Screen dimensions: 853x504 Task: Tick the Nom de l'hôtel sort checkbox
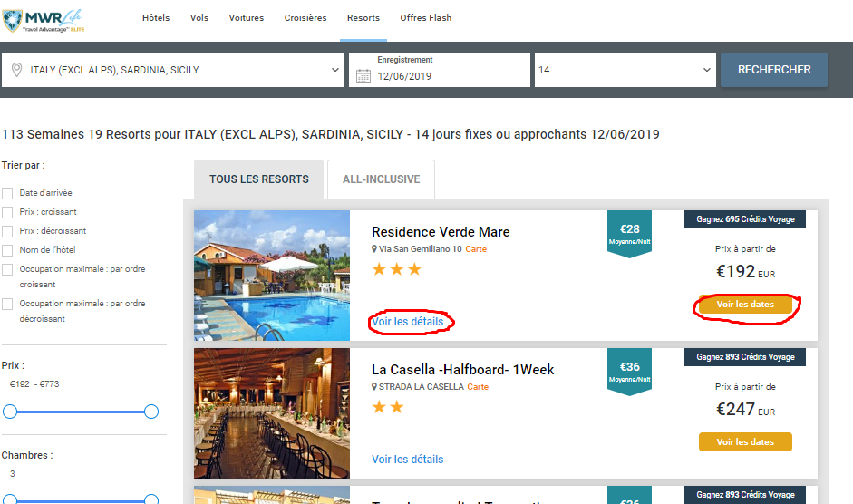(7, 250)
